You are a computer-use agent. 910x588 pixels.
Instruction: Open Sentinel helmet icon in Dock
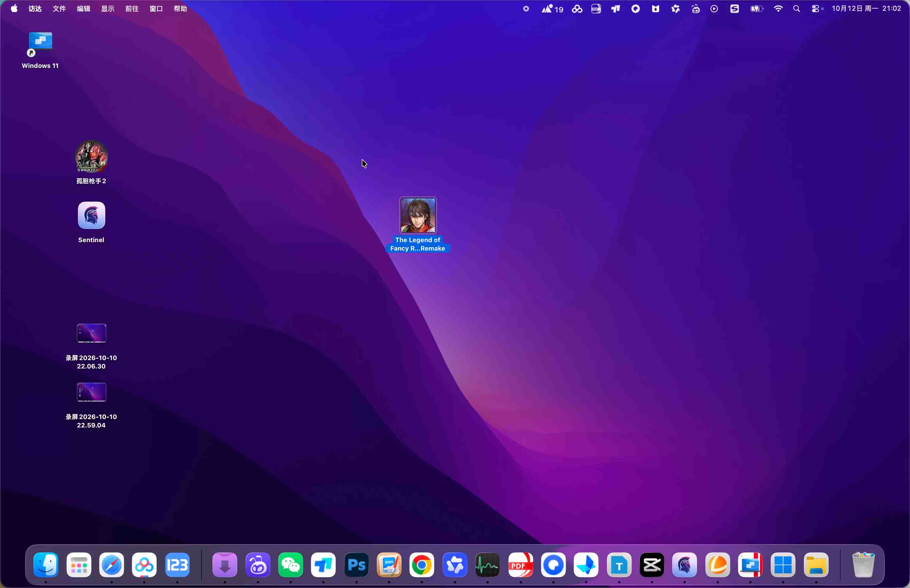684,565
